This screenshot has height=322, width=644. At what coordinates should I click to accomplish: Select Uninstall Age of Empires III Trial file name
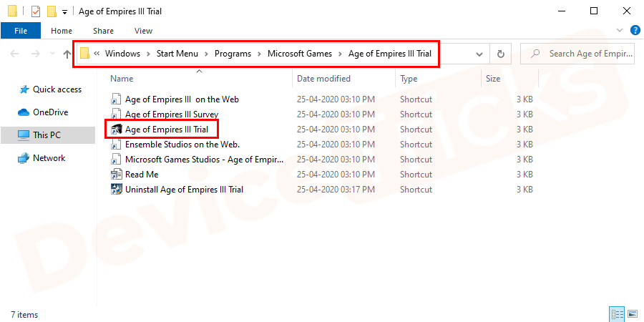pos(184,190)
